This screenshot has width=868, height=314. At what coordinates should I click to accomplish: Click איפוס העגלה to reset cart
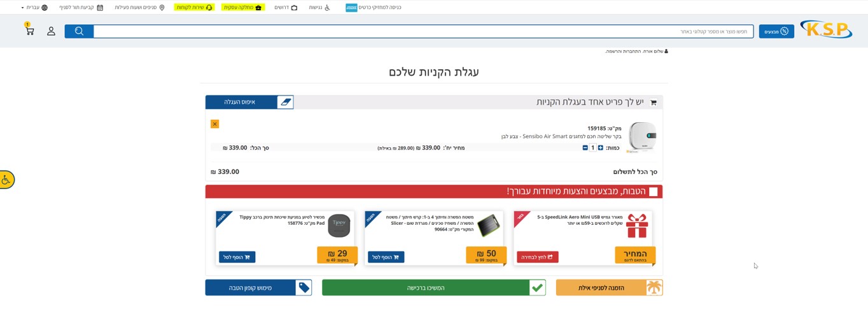coord(249,102)
